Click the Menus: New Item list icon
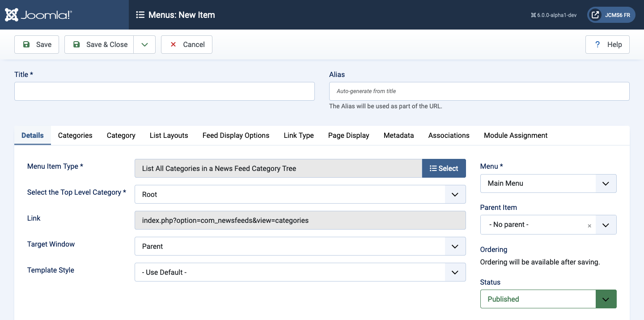This screenshot has height=320, width=644. point(140,15)
